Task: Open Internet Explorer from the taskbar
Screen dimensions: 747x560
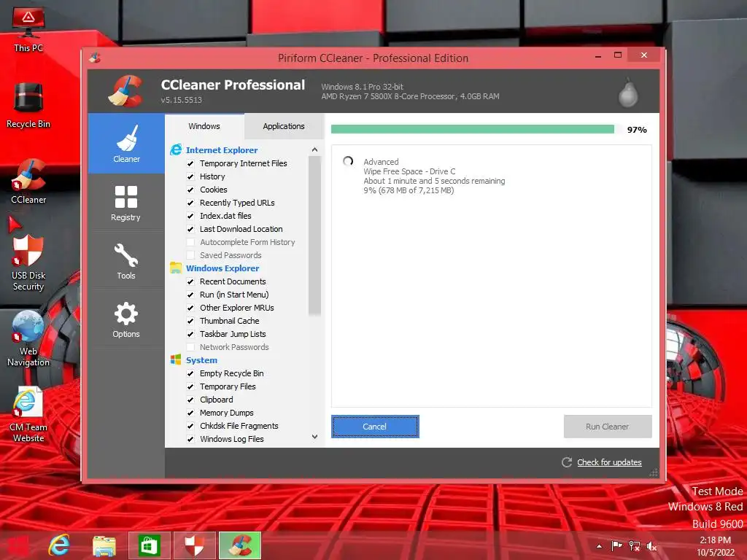Action: pyautogui.click(x=59, y=545)
